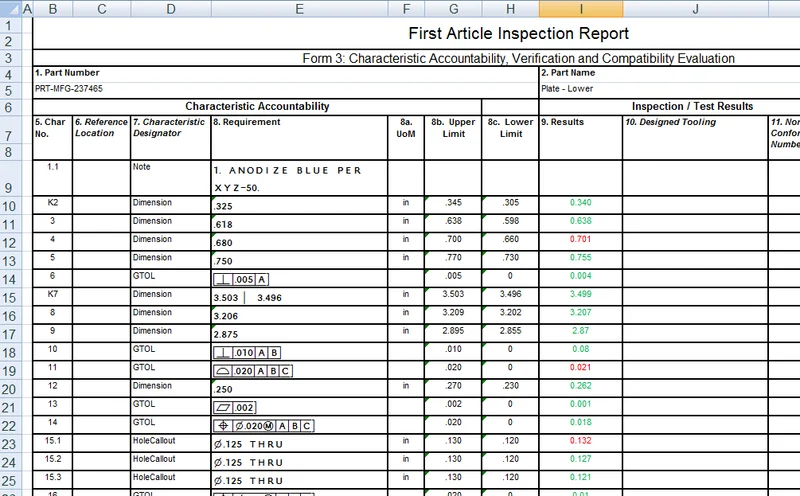Select column E header
The height and width of the screenshot is (496, 800).
(x=299, y=9)
